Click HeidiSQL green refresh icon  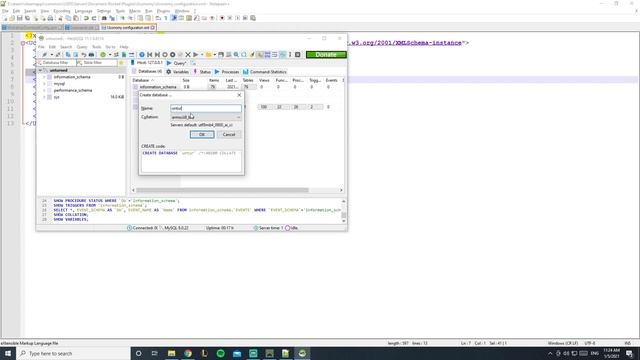(x=103, y=55)
